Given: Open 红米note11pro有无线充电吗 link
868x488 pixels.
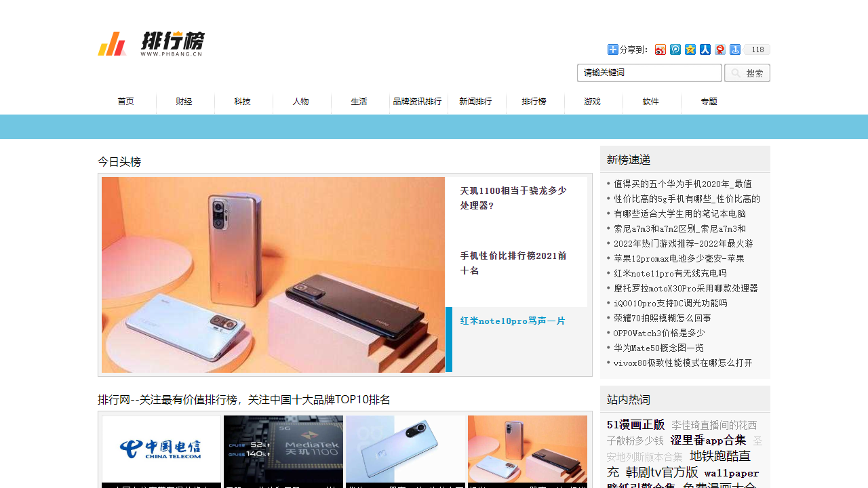Looking at the screenshot, I should pos(671,273).
